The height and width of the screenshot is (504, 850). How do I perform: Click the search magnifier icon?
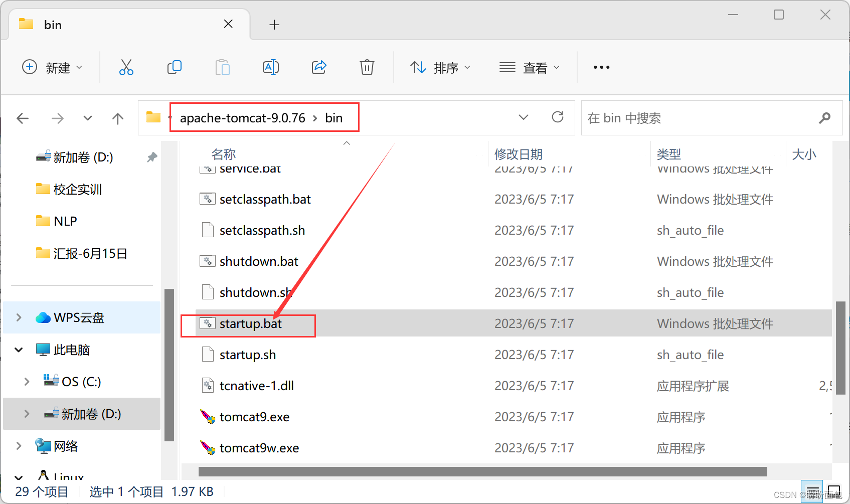824,118
